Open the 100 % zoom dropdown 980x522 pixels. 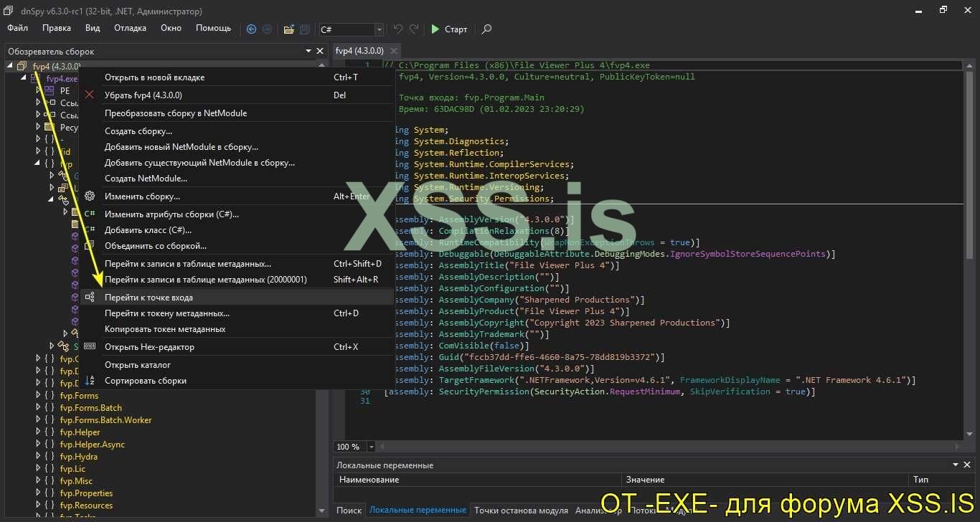click(x=371, y=447)
